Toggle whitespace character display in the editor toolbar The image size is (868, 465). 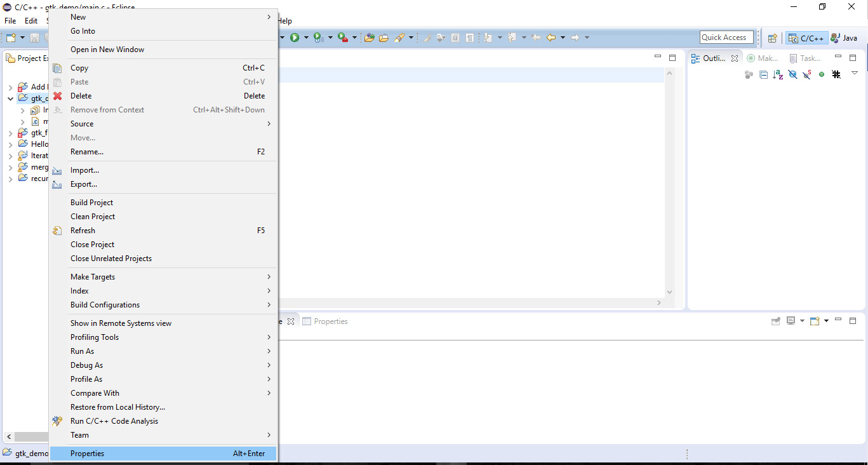click(x=470, y=37)
